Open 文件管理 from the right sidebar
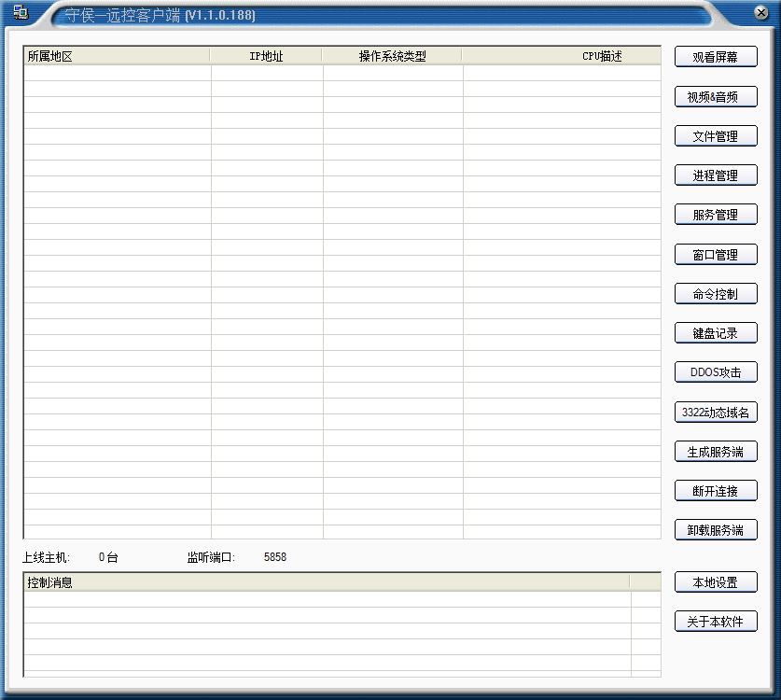This screenshot has height=700, width=781. point(716,136)
